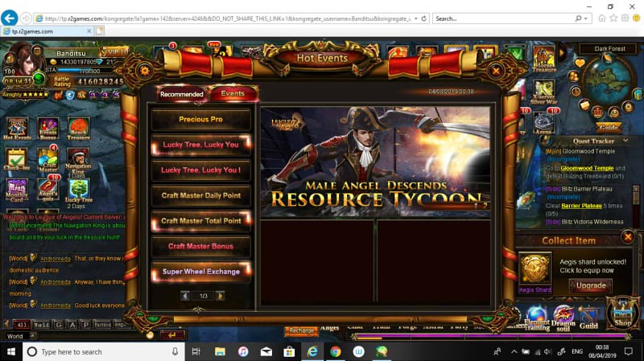The height and width of the screenshot is (361, 644).
Task: Click the Navigation King icon
Action: (x=78, y=158)
